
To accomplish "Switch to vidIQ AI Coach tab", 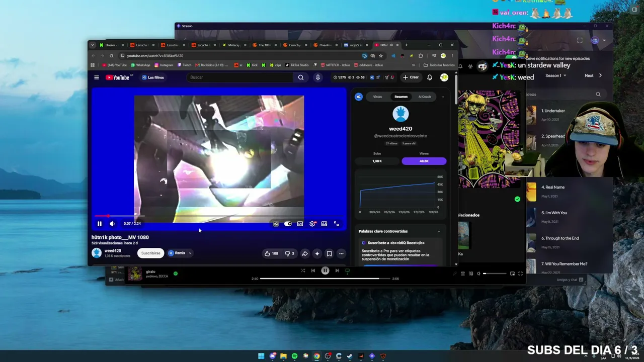I will pyautogui.click(x=425, y=97).
